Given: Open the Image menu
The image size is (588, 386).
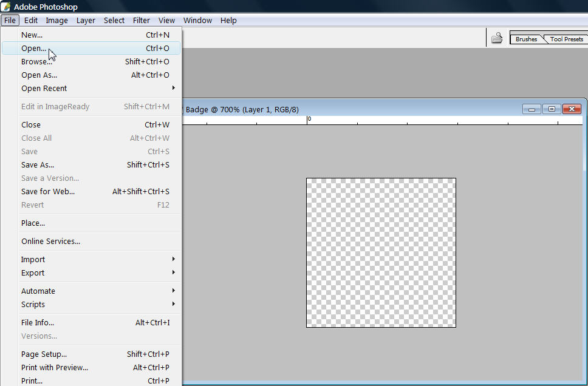Looking at the screenshot, I should (56, 20).
